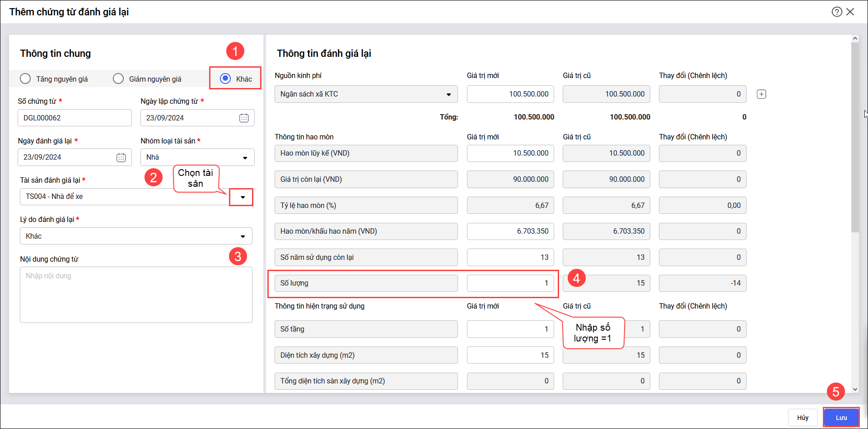Select the Giảm nguyên giá option
The height and width of the screenshot is (429, 868).
point(118,79)
